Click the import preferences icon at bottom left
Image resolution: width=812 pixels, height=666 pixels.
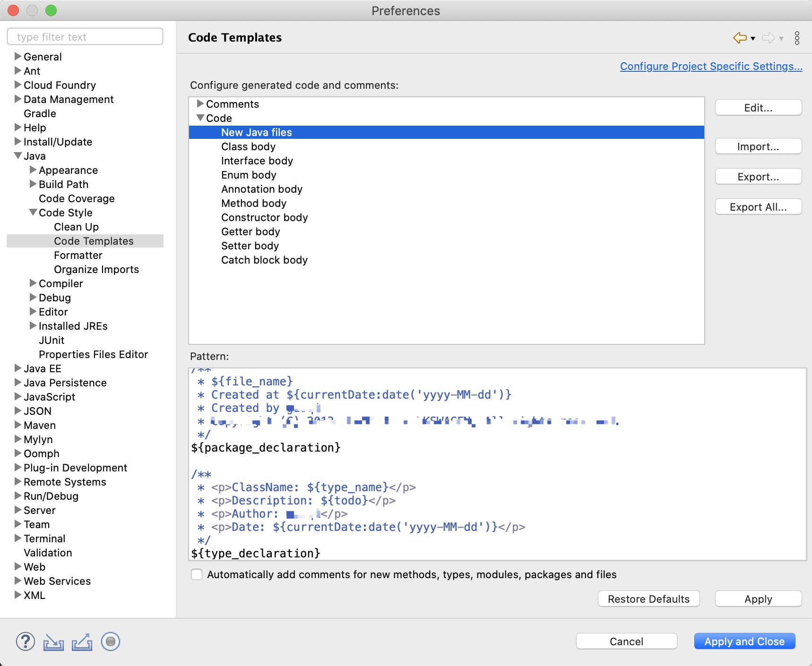tap(53, 642)
